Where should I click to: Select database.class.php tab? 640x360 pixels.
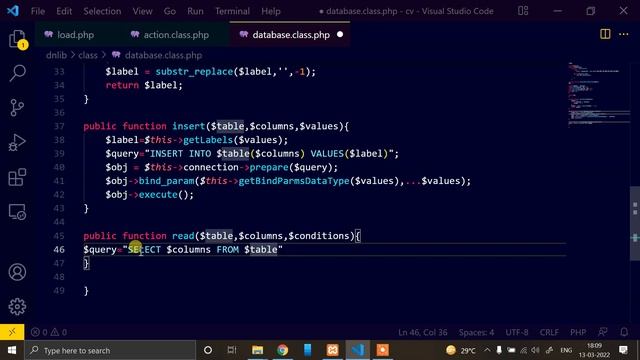point(291,35)
